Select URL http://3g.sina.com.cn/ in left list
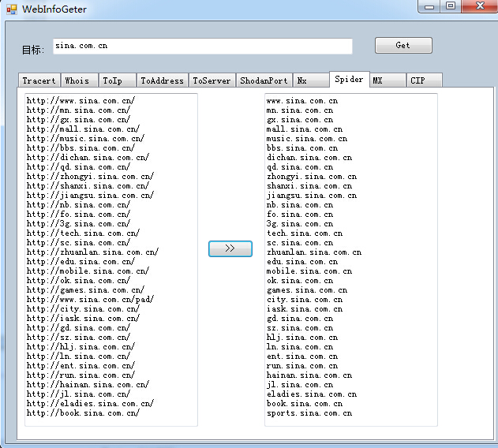Screen dimensions: 498x448 coord(78,224)
